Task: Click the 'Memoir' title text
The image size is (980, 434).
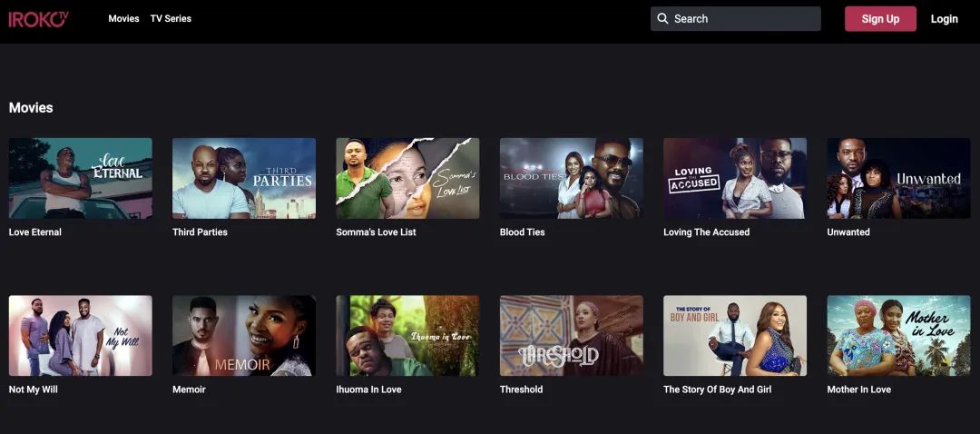Action: 189,390
